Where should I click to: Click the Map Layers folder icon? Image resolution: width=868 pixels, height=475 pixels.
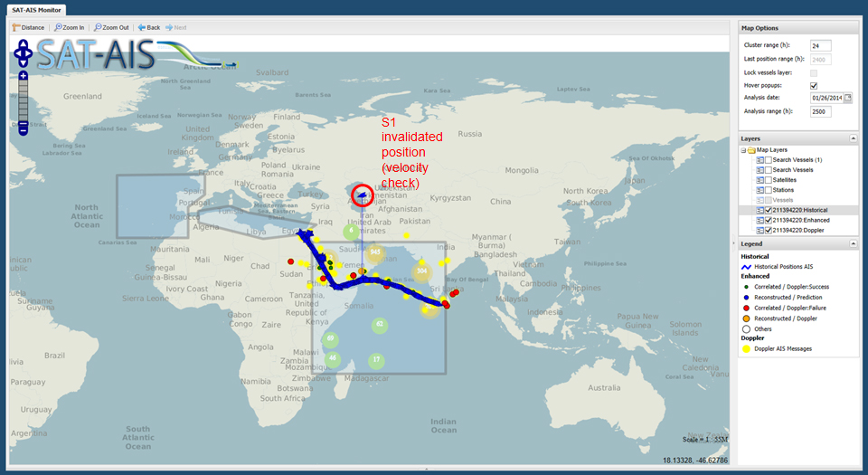pyautogui.click(x=751, y=150)
